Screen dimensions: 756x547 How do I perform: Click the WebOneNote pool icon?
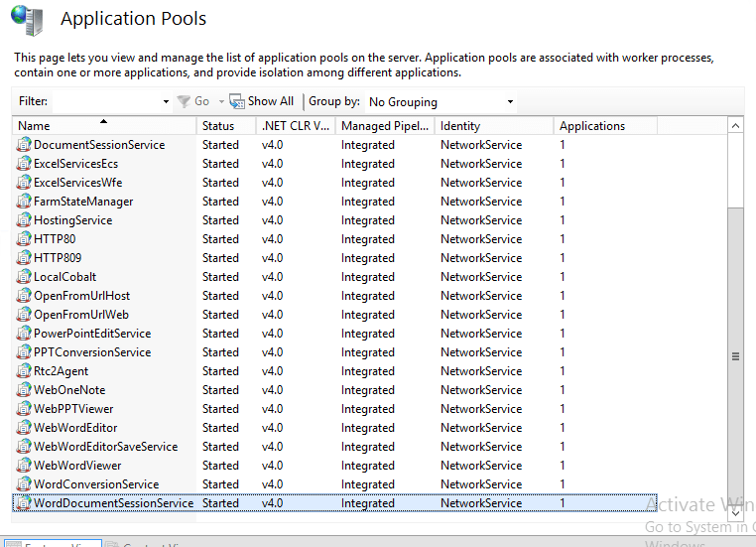[x=24, y=389]
